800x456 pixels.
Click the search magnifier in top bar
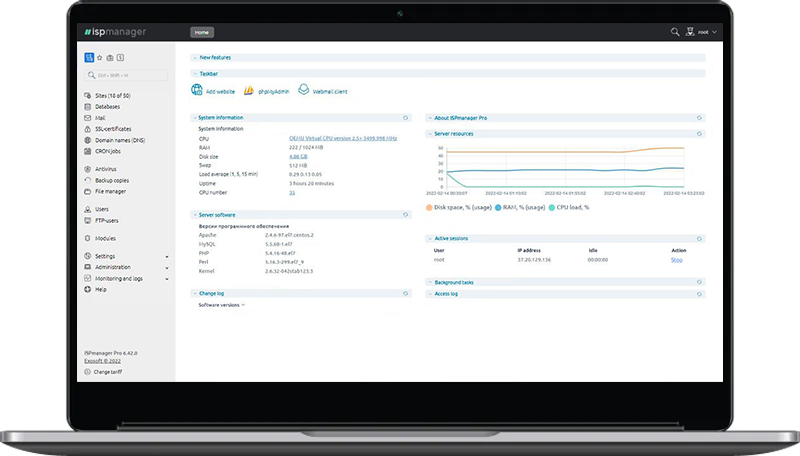[676, 32]
